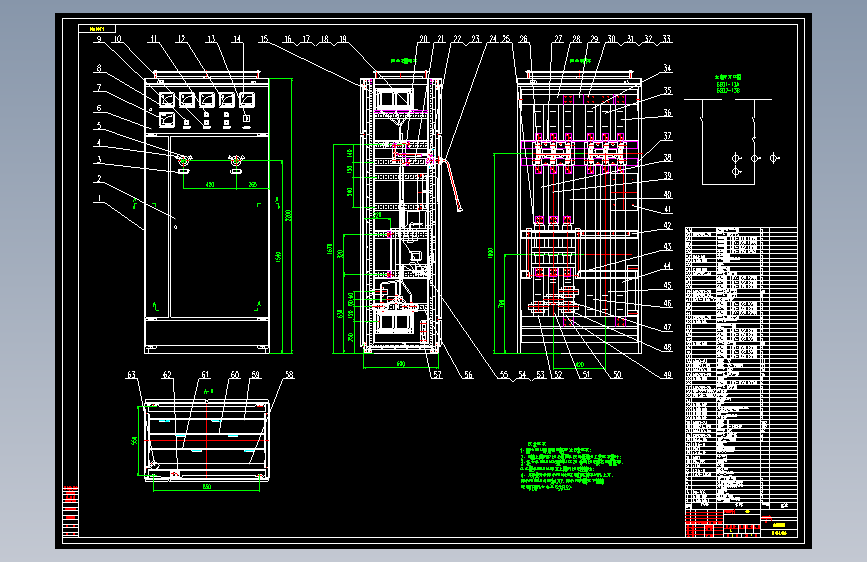Click callout number 38 label
The image size is (867, 562).
pyautogui.click(x=667, y=157)
